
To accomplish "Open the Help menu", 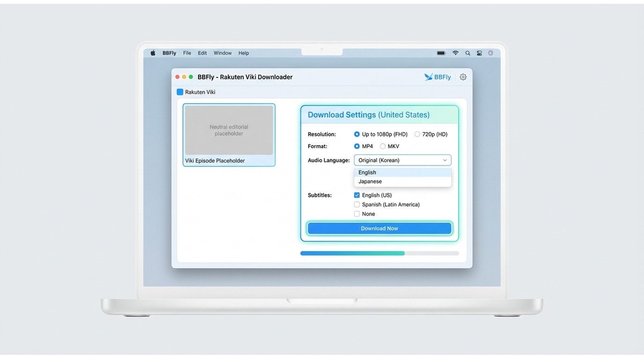I will pos(243,53).
